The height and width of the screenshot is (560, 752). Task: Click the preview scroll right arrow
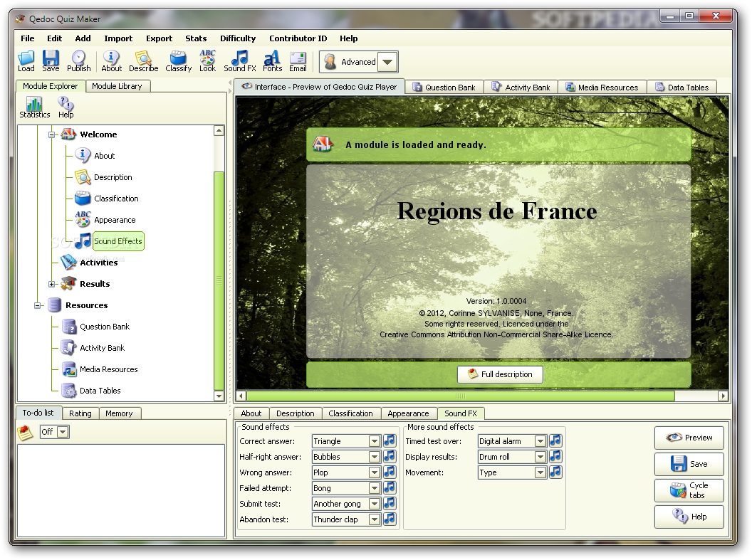(724, 396)
